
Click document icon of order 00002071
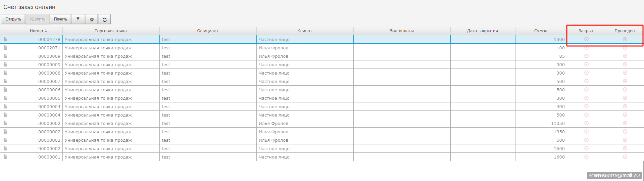tap(5, 48)
